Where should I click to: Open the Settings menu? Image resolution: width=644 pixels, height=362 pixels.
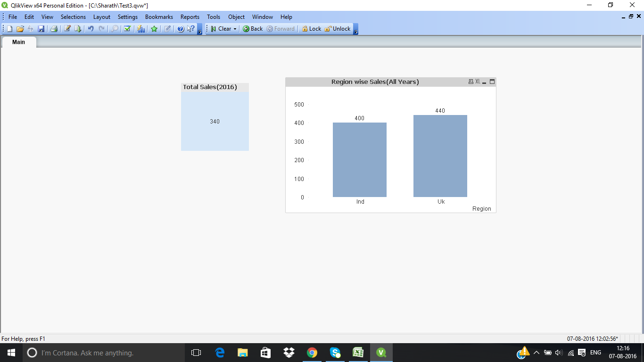(128, 17)
